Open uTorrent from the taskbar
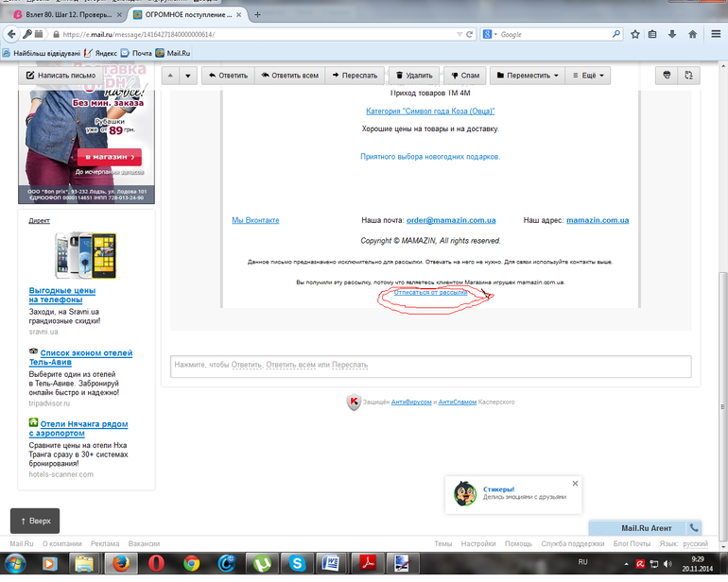The image size is (728, 582). (260, 563)
